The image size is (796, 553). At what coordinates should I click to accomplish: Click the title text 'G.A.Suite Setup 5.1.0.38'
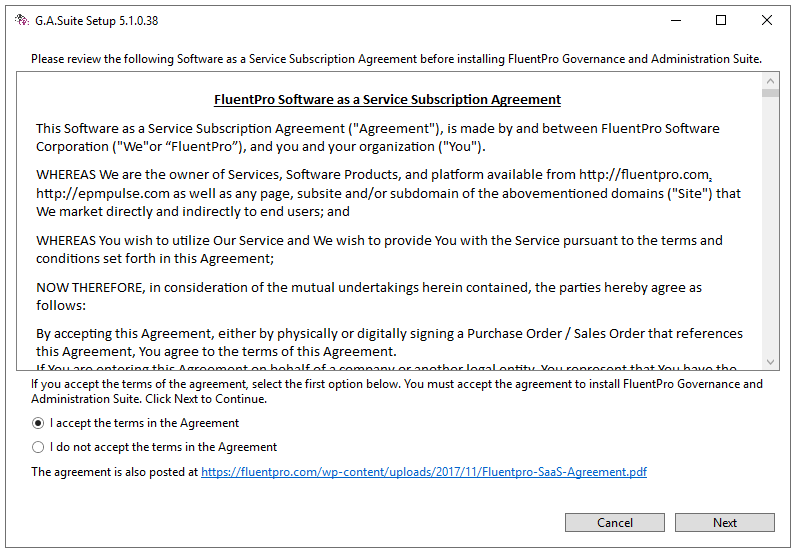coord(96,21)
